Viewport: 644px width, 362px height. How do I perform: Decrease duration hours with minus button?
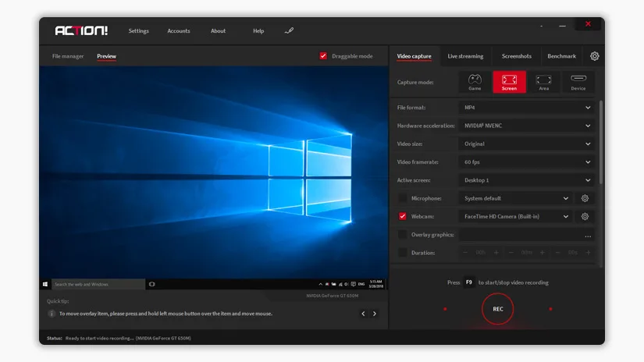click(x=465, y=253)
